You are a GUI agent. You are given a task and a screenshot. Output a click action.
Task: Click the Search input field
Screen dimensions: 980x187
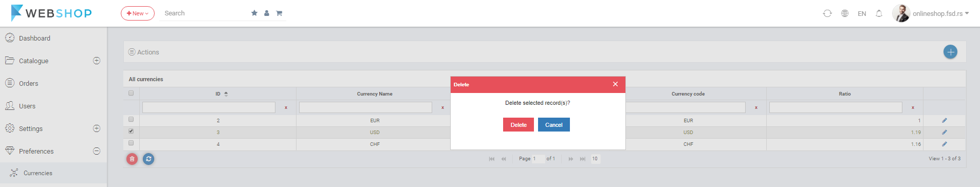[206, 13]
